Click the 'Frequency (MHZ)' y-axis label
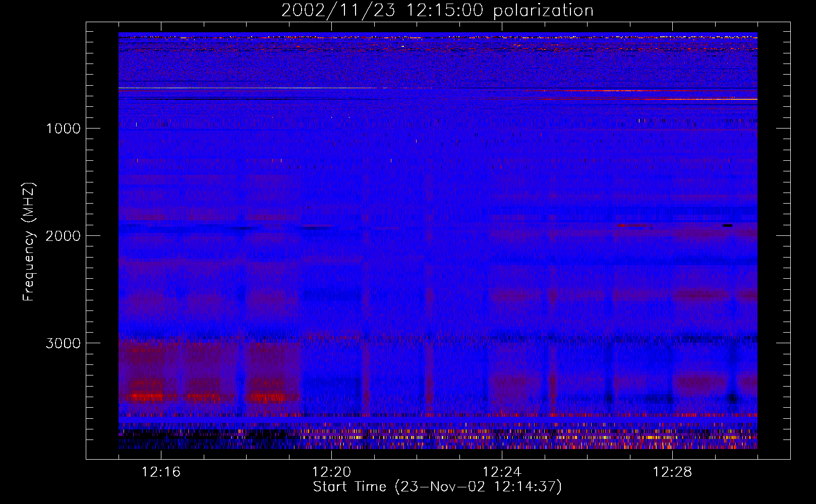Screen dimensions: 816x504 tap(29, 242)
